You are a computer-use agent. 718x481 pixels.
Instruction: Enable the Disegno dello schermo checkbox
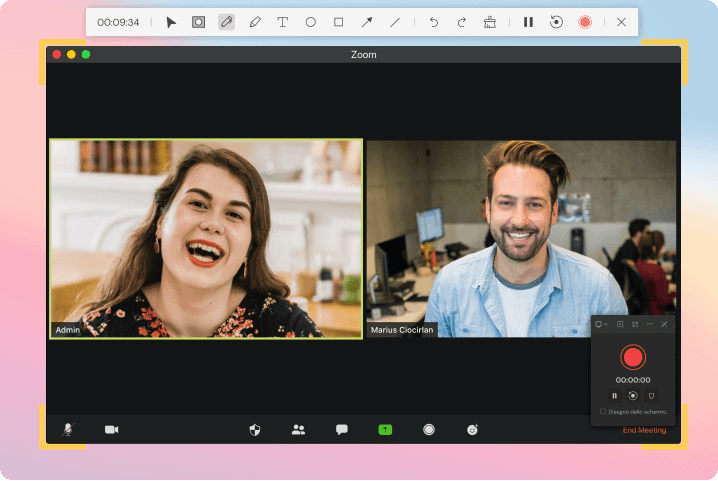[603, 411]
